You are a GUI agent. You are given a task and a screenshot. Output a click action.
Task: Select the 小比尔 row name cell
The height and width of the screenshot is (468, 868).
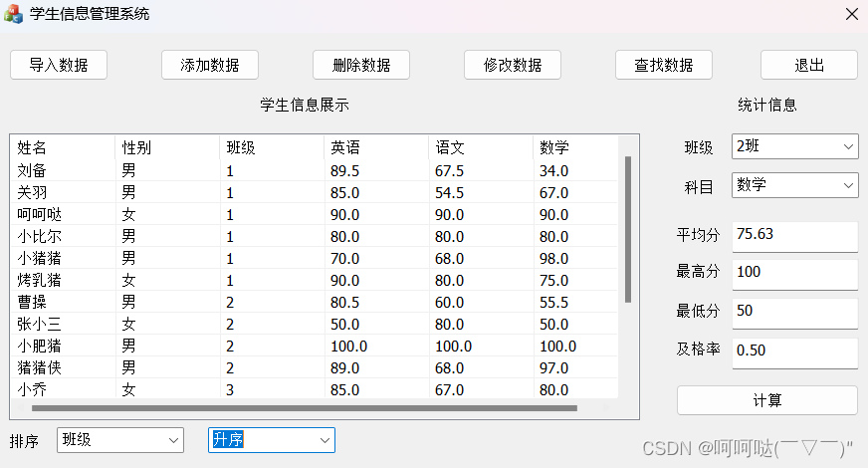tap(39, 237)
